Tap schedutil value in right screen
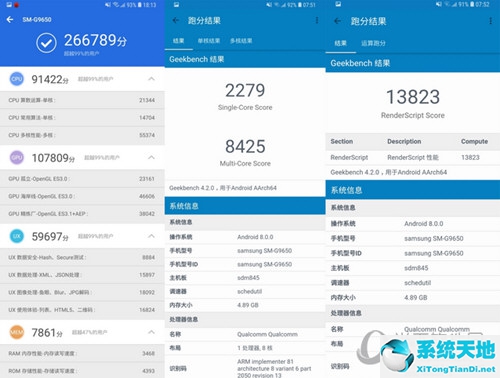The height and width of the screenshot is (378, 500). (x=417, y=283)
